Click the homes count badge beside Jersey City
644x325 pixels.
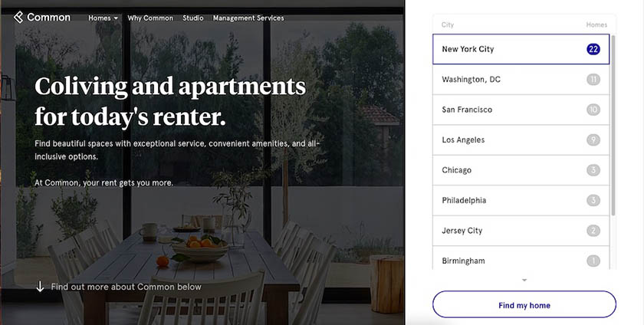pyautogui.click(x=593, y=231)
